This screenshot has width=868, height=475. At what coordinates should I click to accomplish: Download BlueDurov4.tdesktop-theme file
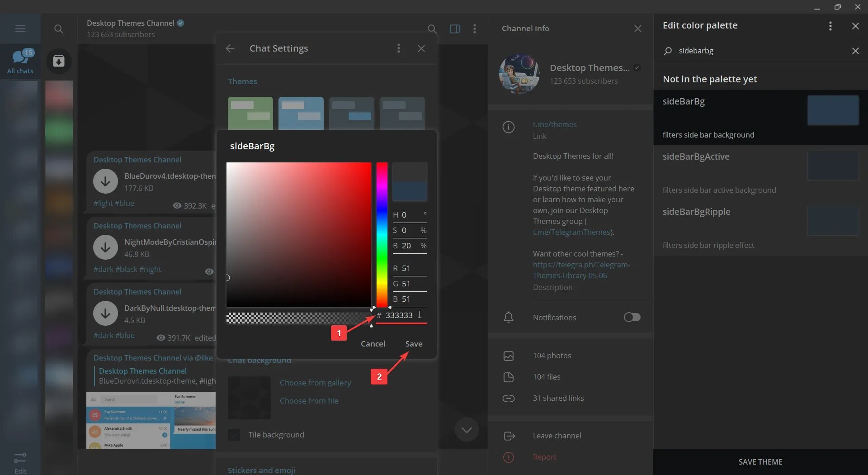point(105,181)
